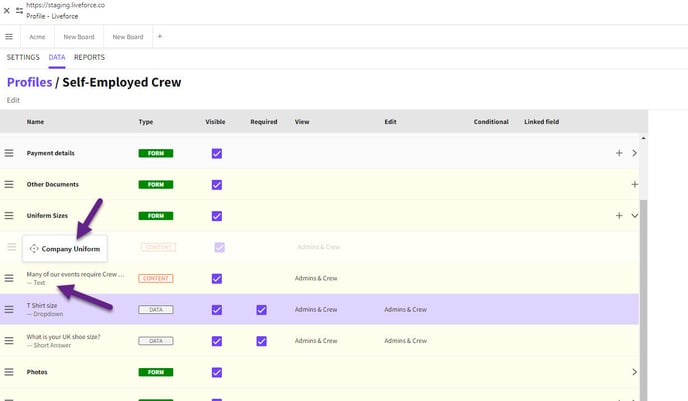Open the hamburger main menu
Screen dimensions: 688x401
9,37
